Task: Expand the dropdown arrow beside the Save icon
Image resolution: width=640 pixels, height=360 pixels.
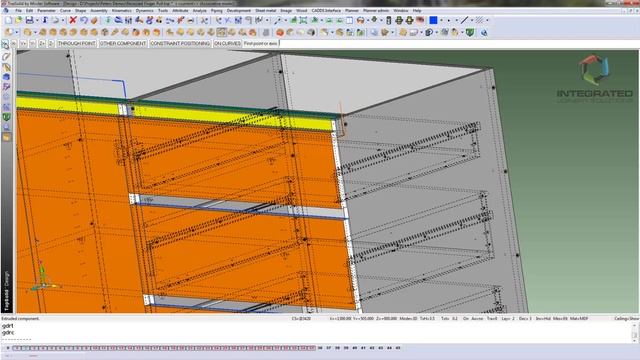Action: pos(37,20)
